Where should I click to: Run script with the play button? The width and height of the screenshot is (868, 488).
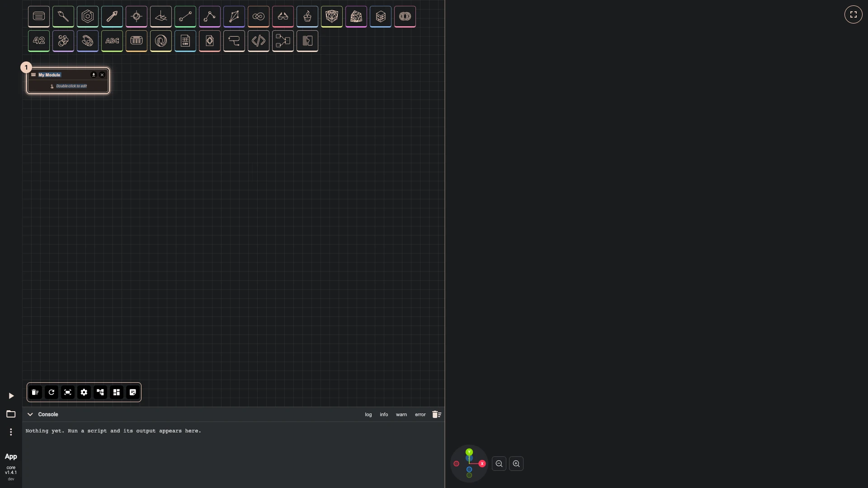tap(11, 396)
